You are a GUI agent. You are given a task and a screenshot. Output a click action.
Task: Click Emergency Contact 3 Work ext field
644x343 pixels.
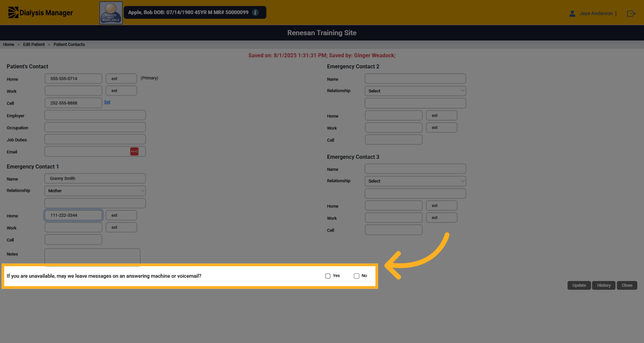coord(442,218)
